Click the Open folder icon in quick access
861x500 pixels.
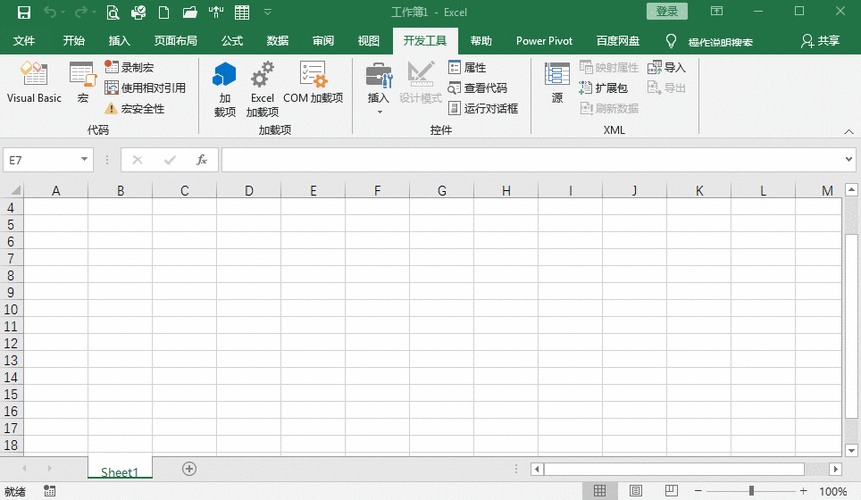click(x=190, y=12)
